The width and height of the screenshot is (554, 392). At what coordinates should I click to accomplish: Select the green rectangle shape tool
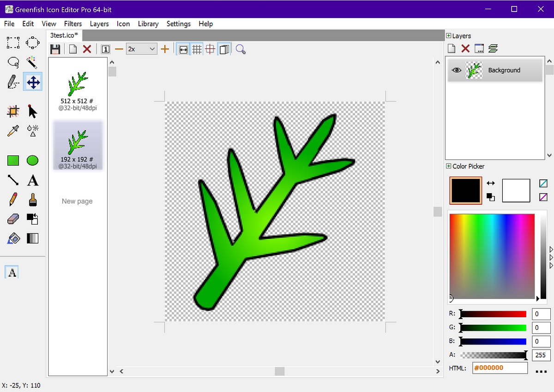pos(13,160)
